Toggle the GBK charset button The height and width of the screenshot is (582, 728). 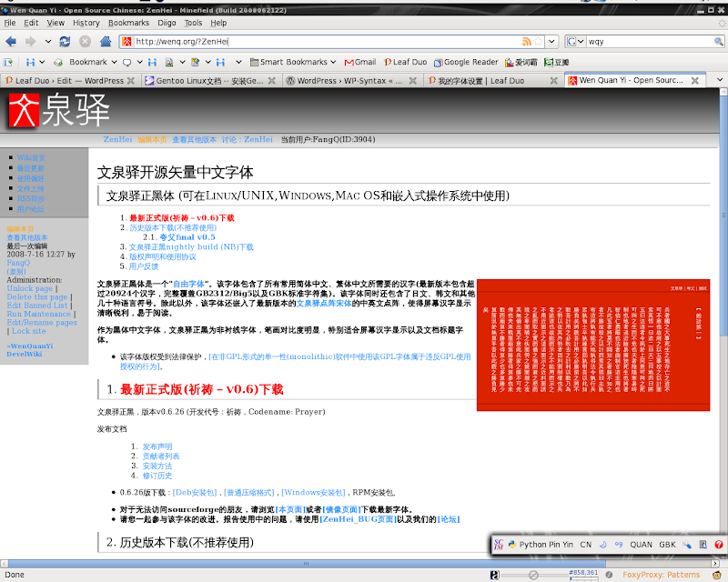[x=667, y=545]
